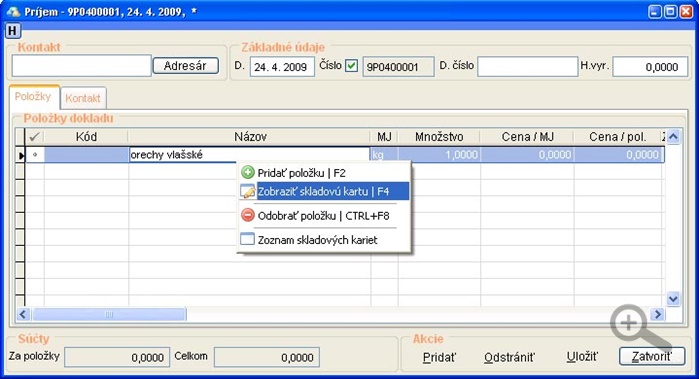Image resolution: width=699 pixels, height=379 pixels.
Task: Select Zobraziť skladovú kartu | F4
Action: 324,192
